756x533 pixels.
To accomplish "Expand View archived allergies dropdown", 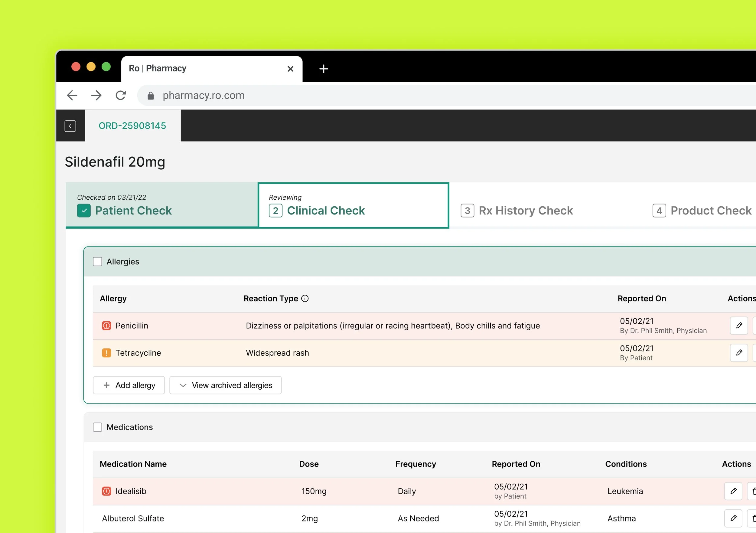I will (x=226, y=385).
